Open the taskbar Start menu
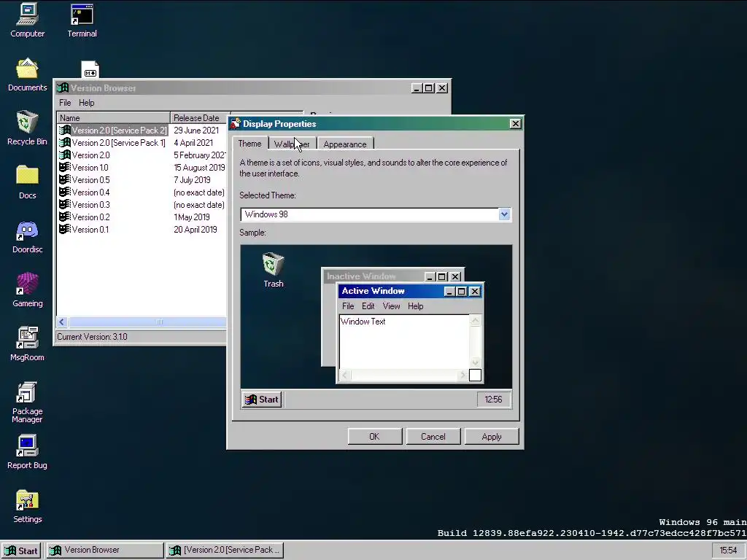This screenshot has width=747, height=560. (22, 551)
